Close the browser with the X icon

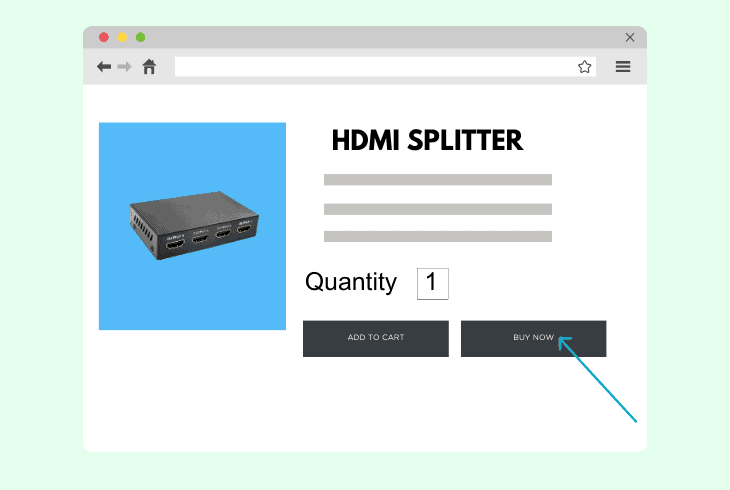click(x=630, y=37)
